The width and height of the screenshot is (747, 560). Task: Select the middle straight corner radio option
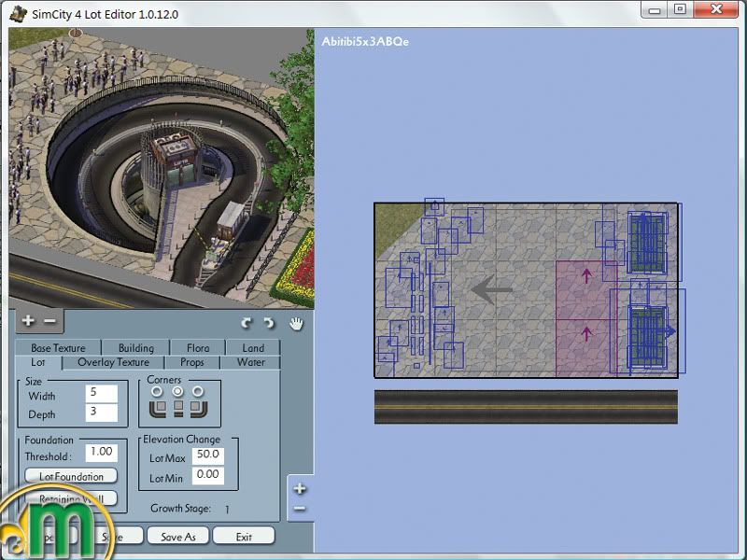coord(177,392)
